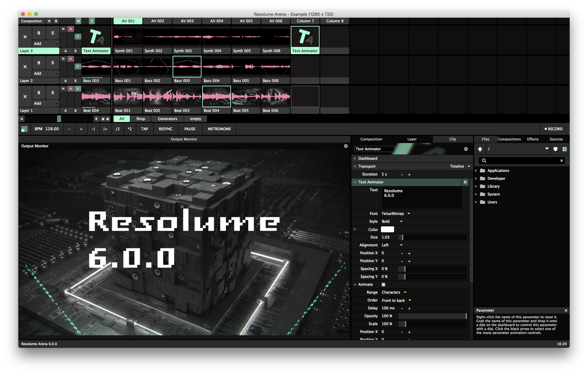This screenshot has width=588, height=374.
Task: Open Text Animator preset 'P.' button
Action: pyautogui.click(x=465, y=182)
